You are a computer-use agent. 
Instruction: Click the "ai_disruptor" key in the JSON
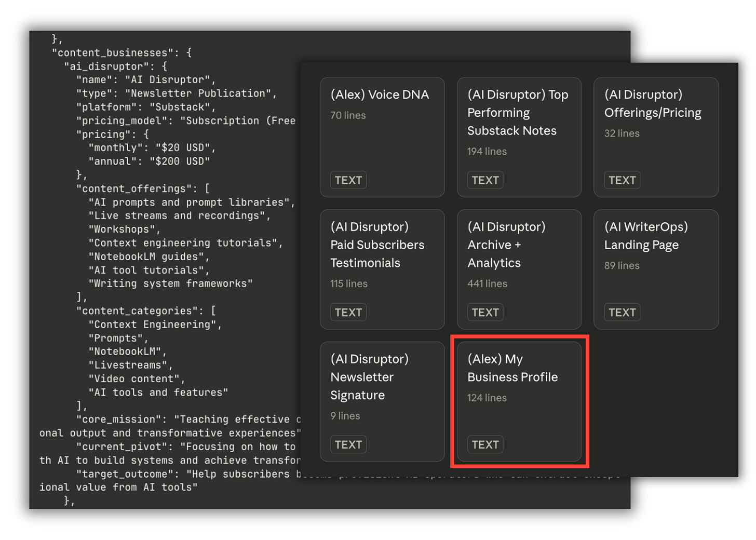point(106,66)
